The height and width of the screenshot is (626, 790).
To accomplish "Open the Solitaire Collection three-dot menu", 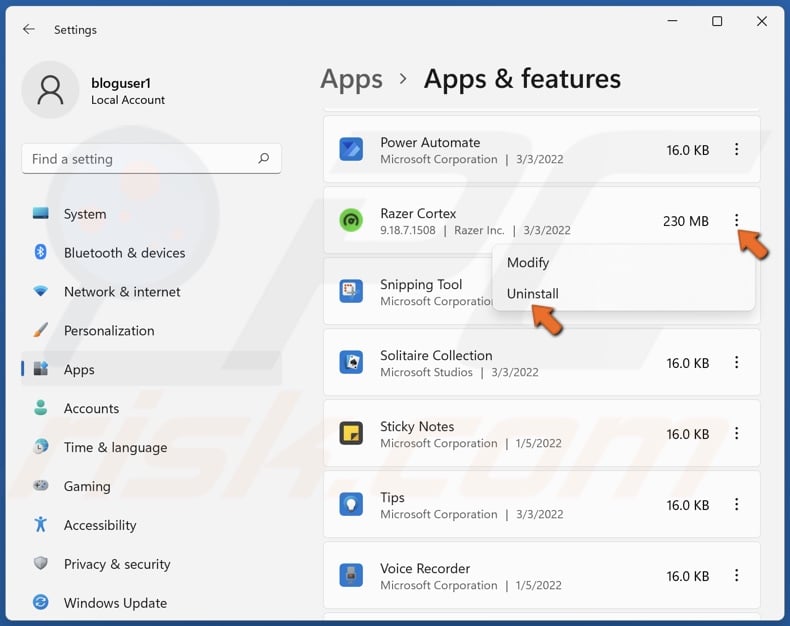I will [737, 362].
